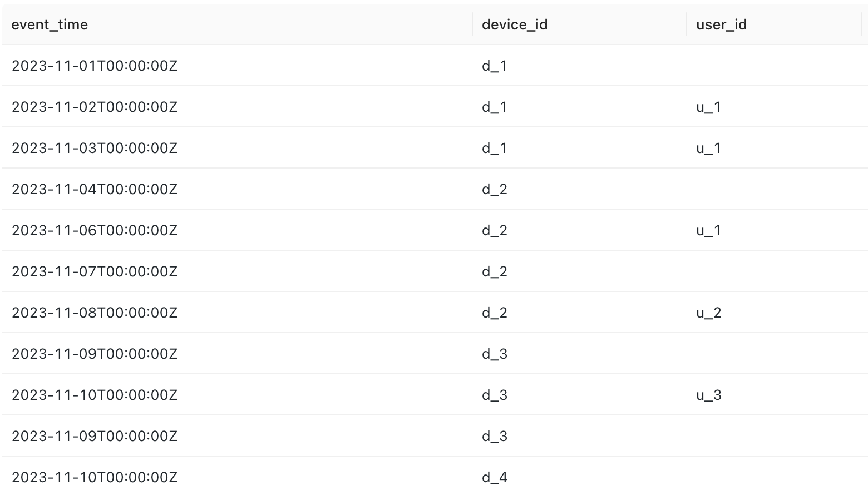Viewport: 868px width, 495px height.
Task: Select the d_3 cell beside u_3
Action: pos(495,395)
